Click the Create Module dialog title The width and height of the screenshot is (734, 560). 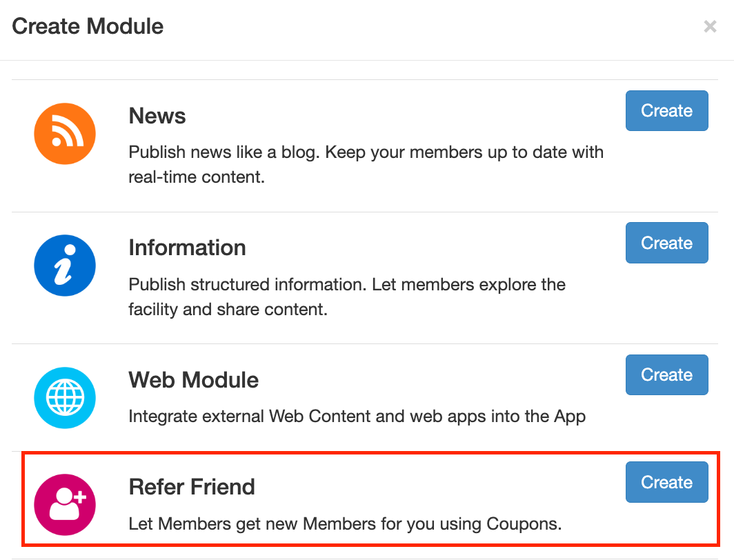pos(88,27)
